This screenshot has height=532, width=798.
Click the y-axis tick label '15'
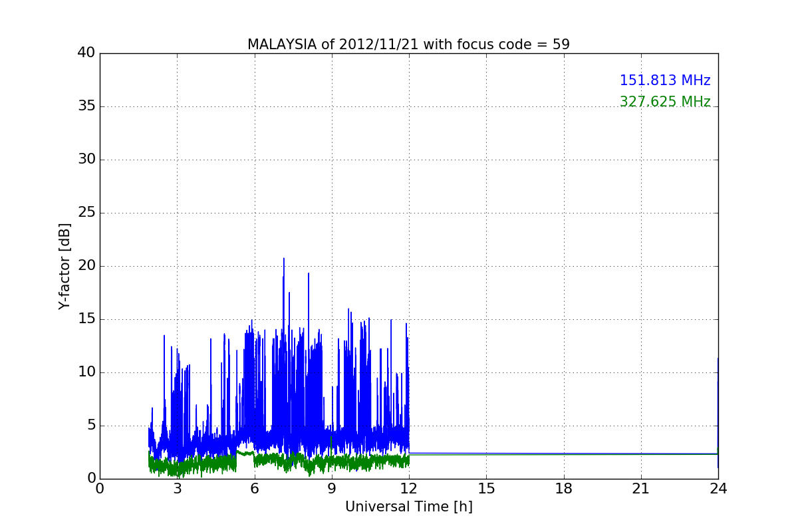[x=86, y=319]
